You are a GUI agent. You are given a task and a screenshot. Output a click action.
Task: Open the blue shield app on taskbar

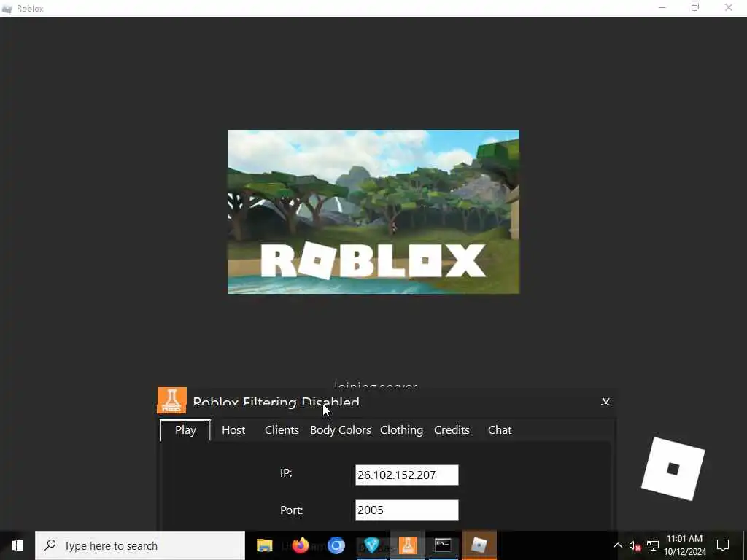[371, 545]
